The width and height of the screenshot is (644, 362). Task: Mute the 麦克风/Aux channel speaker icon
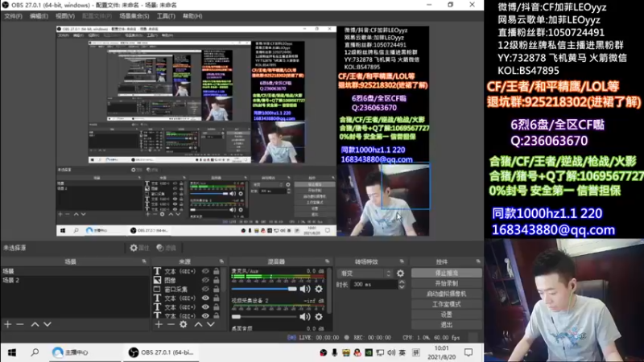(x=305, y=289)
